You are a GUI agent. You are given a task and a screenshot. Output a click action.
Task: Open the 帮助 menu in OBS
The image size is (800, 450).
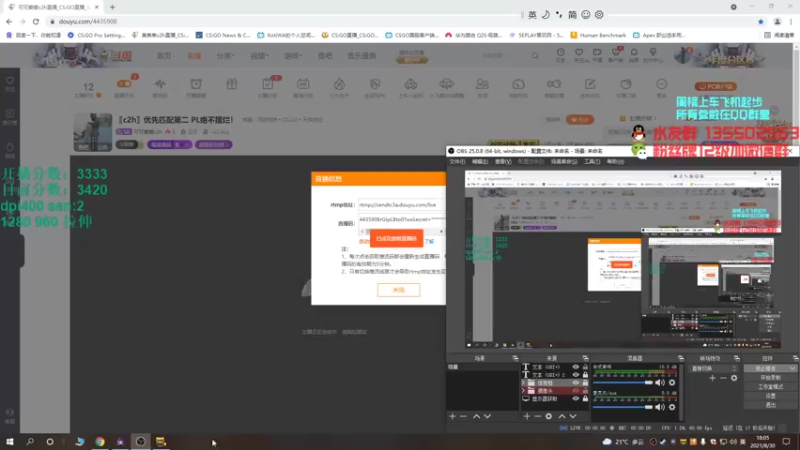click(615, 162)
